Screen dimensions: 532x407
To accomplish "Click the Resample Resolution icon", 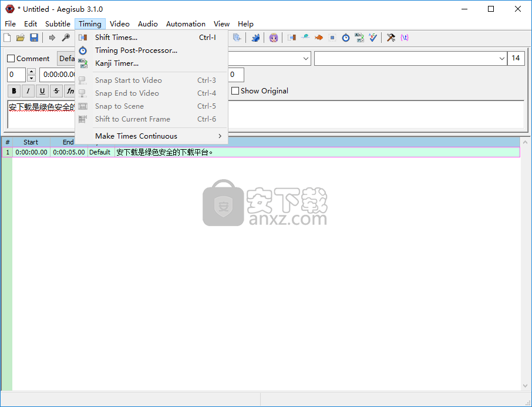I will click(332, 38).
